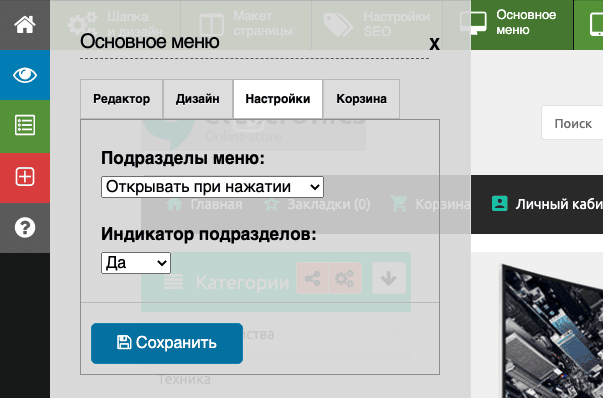Switch to the Редактор tab
Screen dimensions: 603x398
122,99
